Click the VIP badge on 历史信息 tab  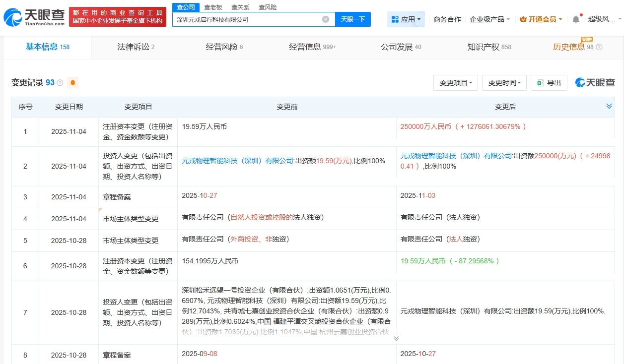coord(586,39)
